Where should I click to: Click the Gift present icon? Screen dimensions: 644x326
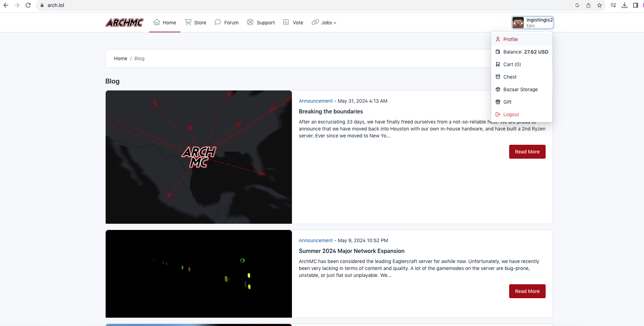coord(498,102)
